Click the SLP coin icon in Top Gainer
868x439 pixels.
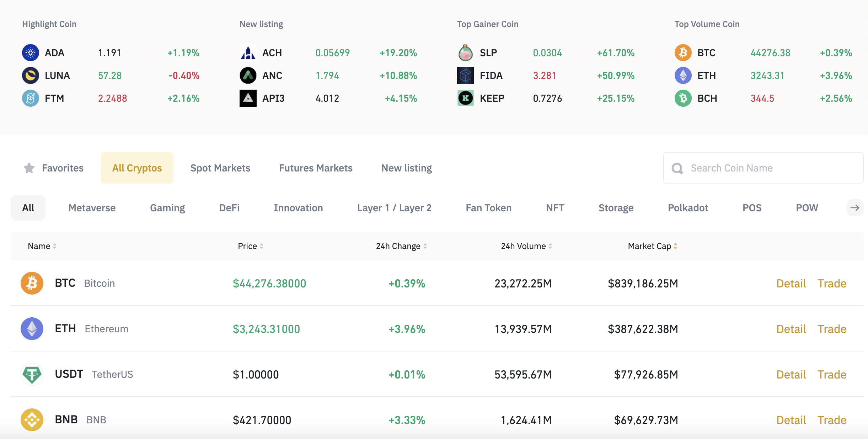(466, 53)
